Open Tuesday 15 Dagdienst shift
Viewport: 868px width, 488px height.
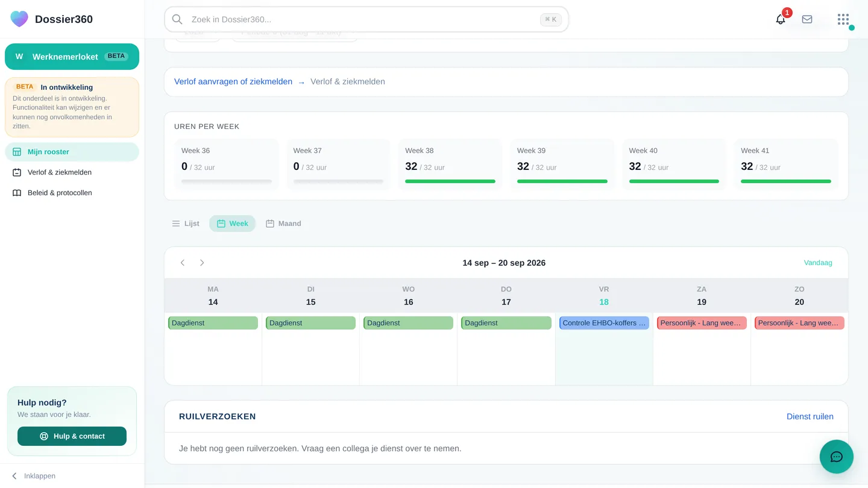(x=310, y=323)
